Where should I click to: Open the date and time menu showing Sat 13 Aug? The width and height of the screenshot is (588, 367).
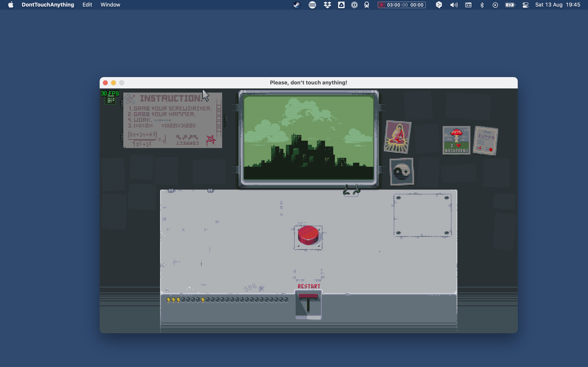click(x=558, y=5)
